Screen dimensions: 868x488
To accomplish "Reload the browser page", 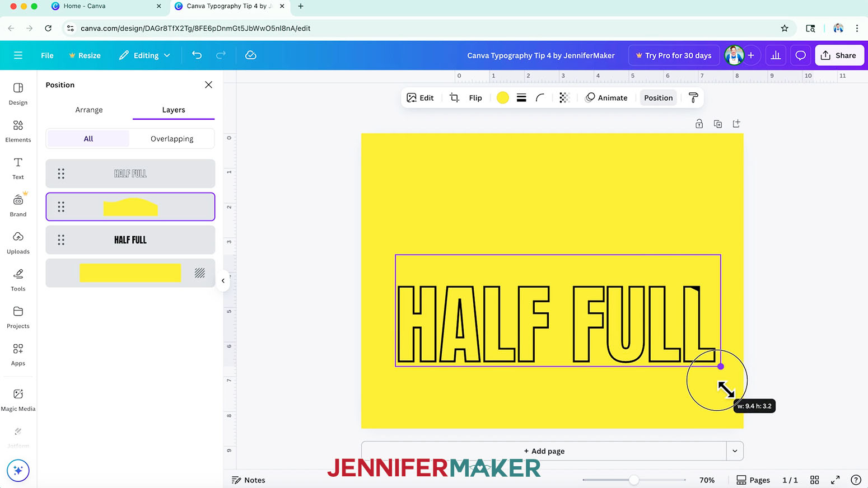I will [48, 28].
